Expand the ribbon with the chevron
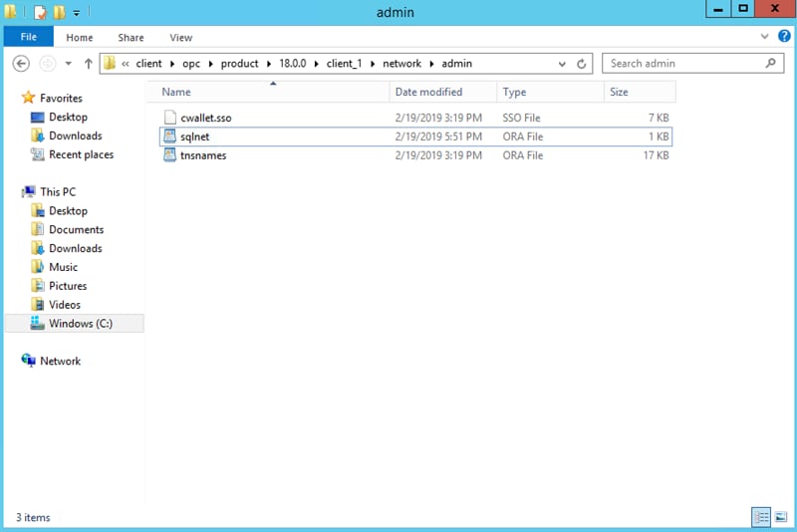This screenshot has width=797, height=532. coord(764,37)
